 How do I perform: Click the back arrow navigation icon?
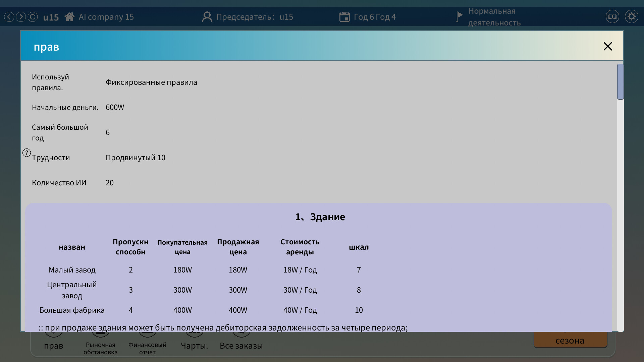(9, 17)
